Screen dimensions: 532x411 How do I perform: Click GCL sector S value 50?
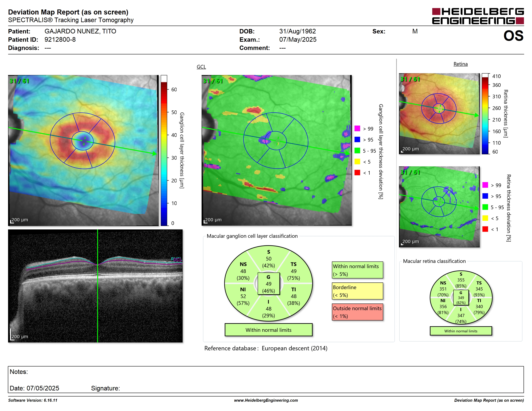click(x=268, y=258)
